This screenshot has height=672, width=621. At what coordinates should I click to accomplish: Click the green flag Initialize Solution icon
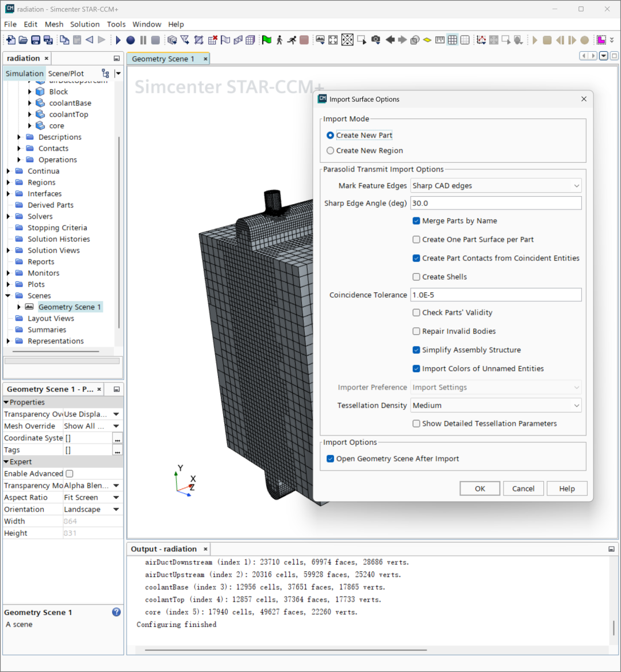[266, 40]
